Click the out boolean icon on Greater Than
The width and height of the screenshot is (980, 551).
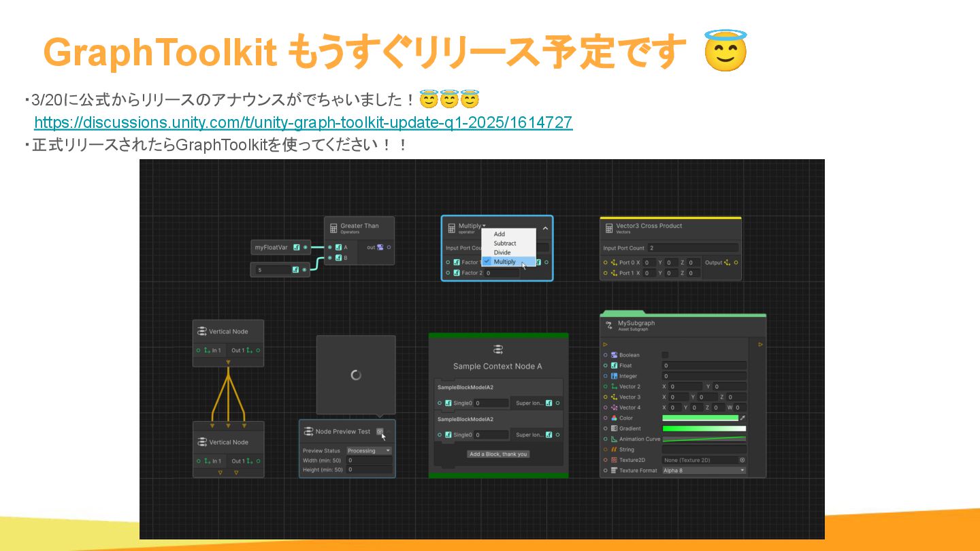click(x=380, y=247)
